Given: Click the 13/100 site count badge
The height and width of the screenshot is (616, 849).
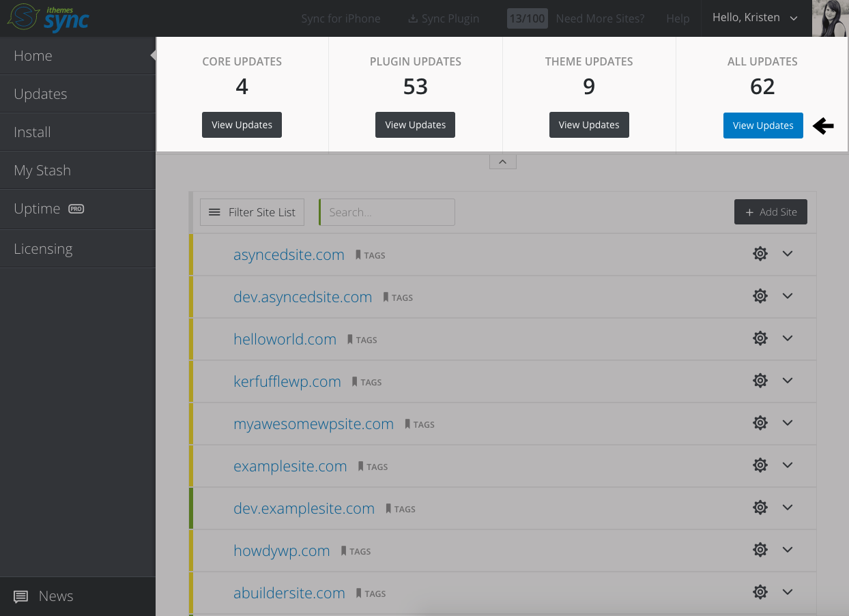Looking at the screenshot, I should click(x=527, y=18).
